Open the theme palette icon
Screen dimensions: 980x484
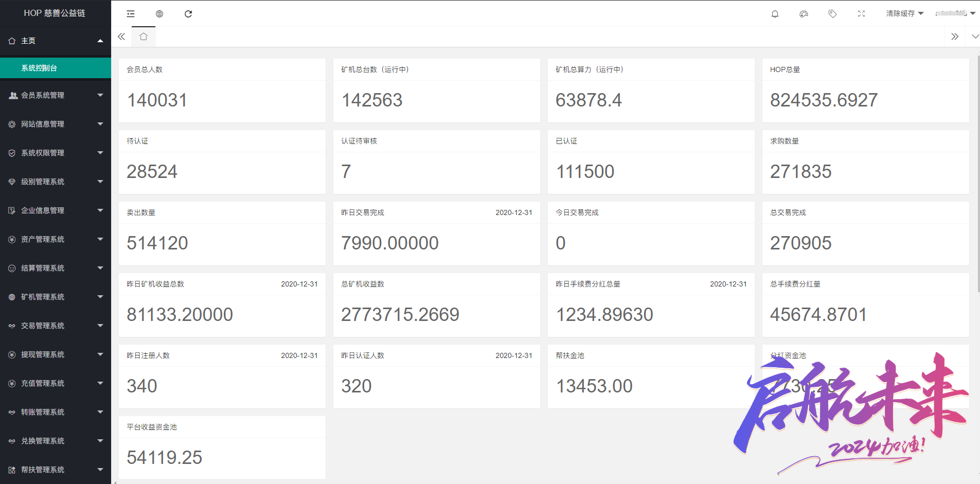(x=804, y=14)
